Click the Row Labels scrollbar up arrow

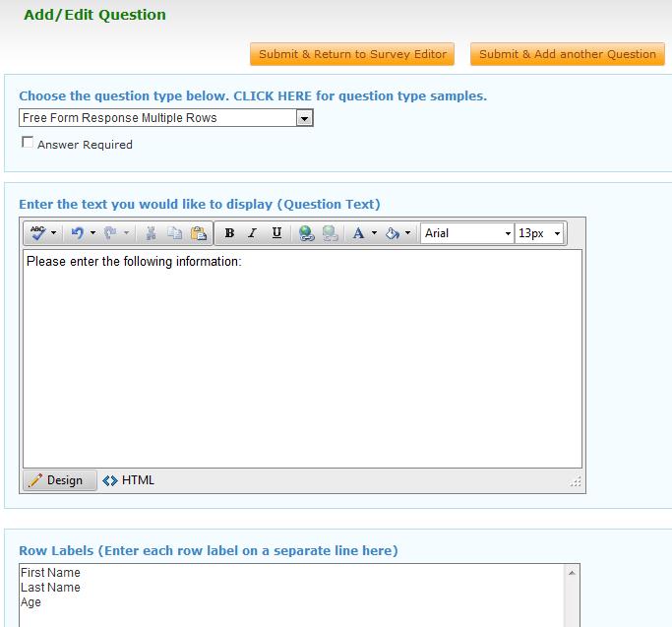(572, 573)
